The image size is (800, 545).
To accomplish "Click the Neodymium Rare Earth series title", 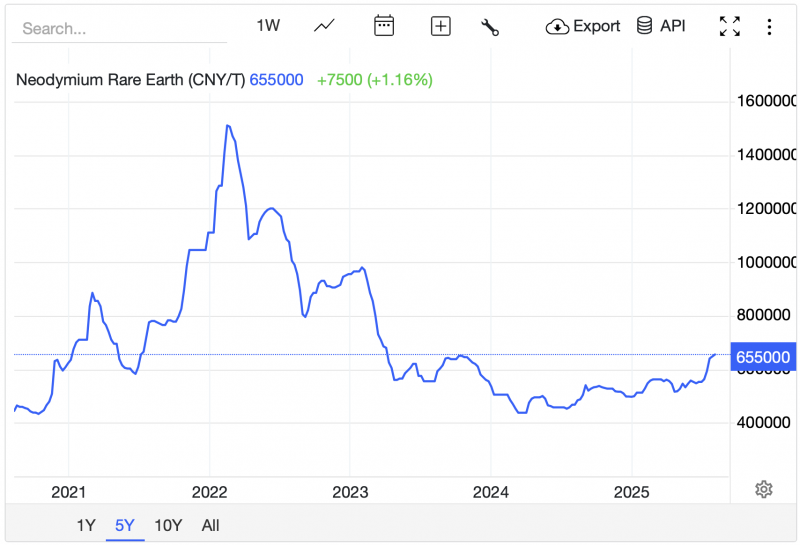I will pos(128,79).
